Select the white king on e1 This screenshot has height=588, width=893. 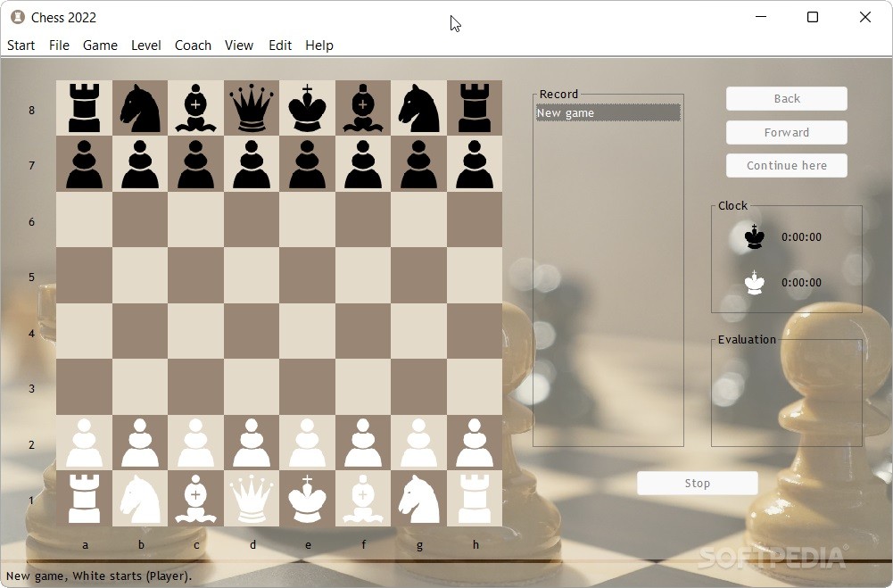[x=307, y=499]
